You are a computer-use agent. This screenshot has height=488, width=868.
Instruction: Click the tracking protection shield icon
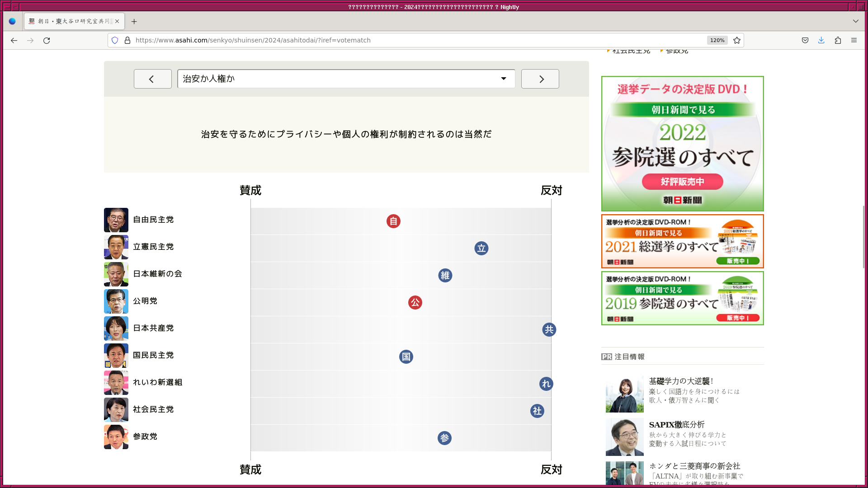(115, 40)
